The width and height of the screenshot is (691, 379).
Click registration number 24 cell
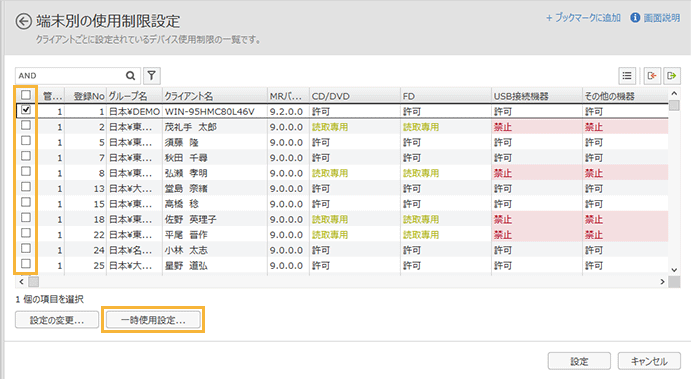85,250
